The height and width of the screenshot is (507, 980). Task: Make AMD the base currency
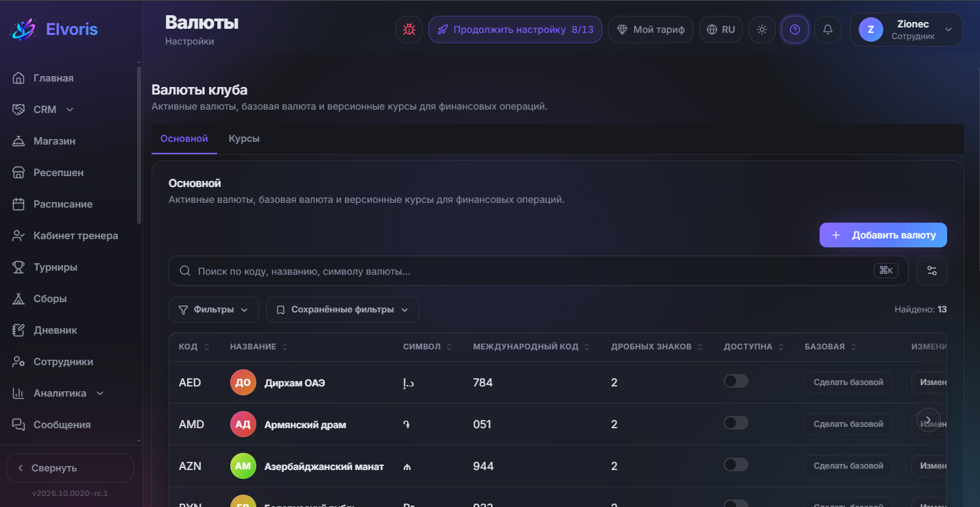click(848, 424)
